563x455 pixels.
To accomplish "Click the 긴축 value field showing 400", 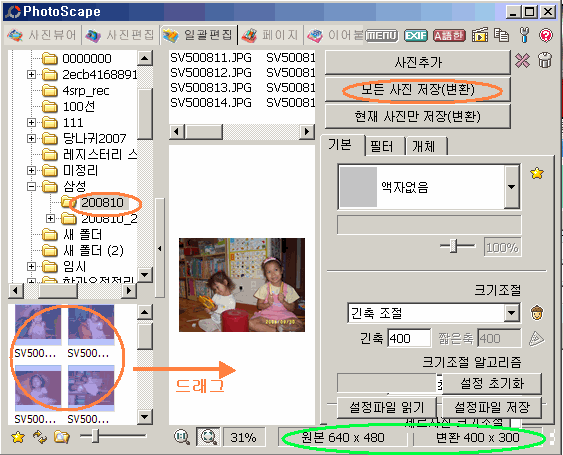I will pyautogui.click(x=409, y=338).
